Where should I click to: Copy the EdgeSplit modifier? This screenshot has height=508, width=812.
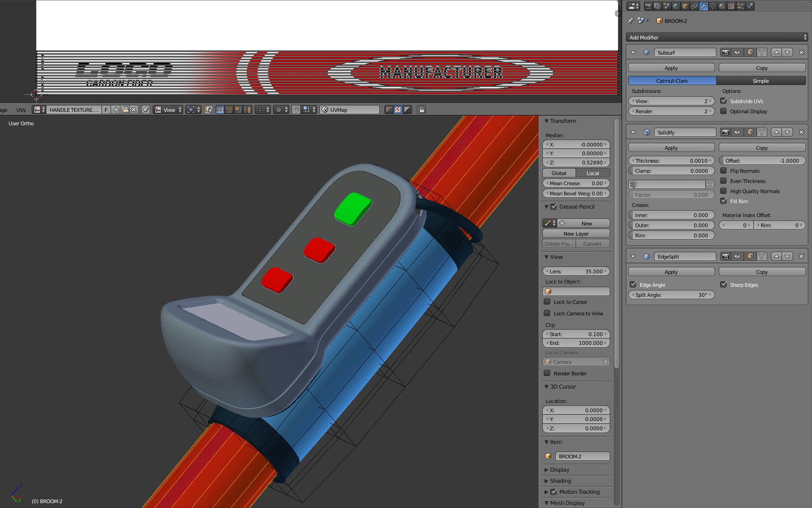tap(762, 272)
